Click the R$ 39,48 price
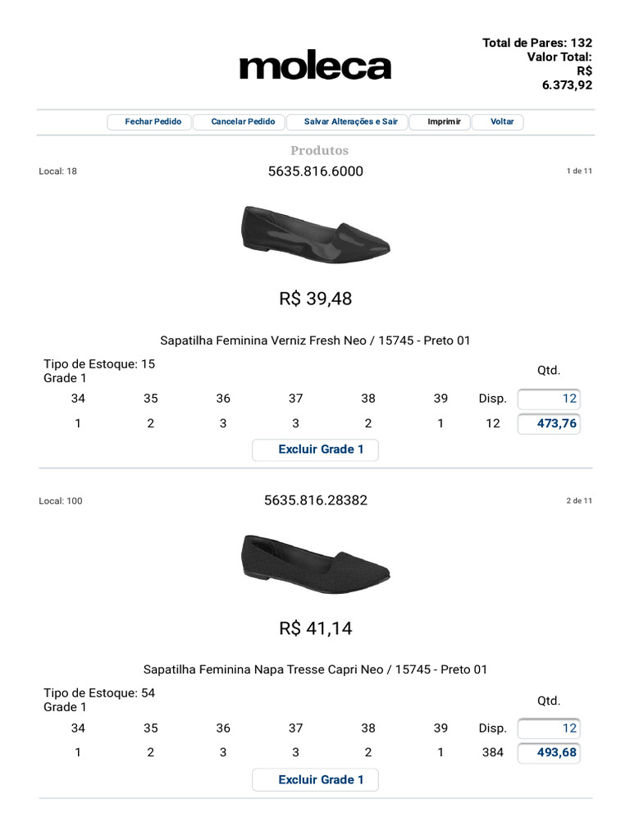 coord(316,299)
